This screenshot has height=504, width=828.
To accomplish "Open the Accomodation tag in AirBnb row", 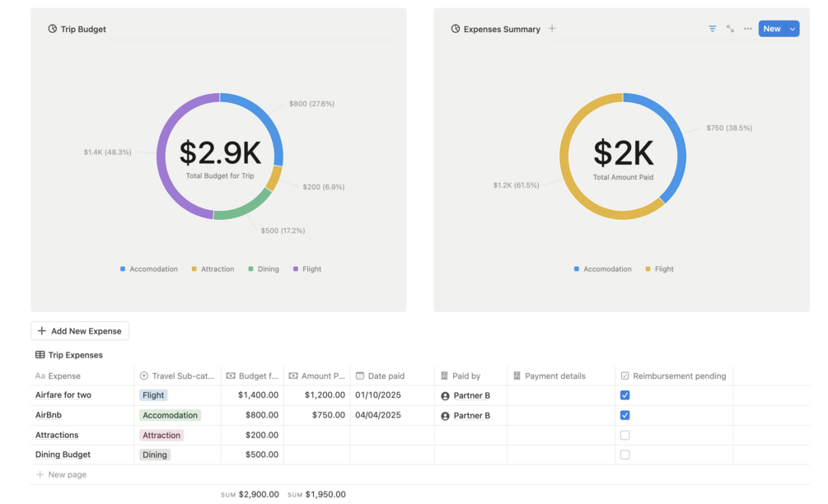I will pyautogui.click(x=170, y=415).
